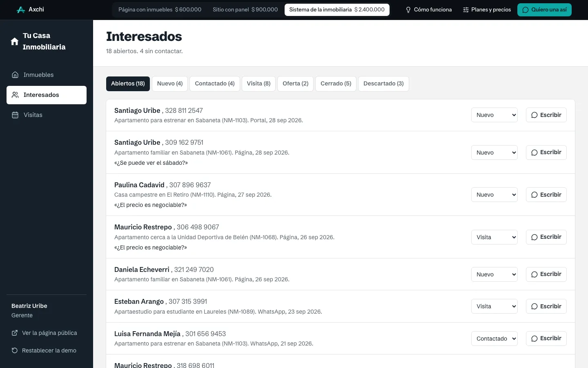The image size is (588, 368).
Task: Open the Cerrado (5) tab
Action: coord(336,83)
